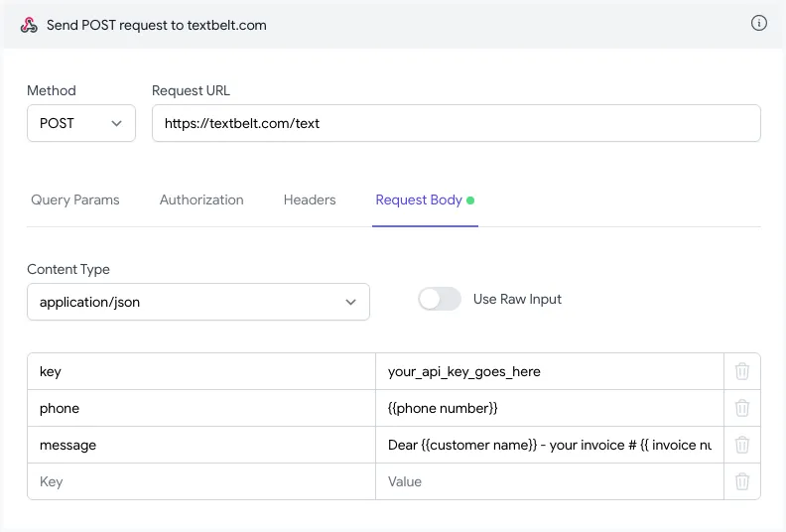Open the Authorization tab
786x532 pixels.
pyautogui.click(x=201, y=199)
